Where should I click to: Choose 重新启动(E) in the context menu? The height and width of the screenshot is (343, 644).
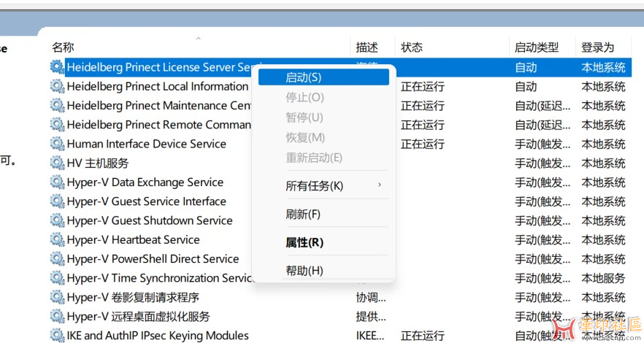tap(323, 158)
